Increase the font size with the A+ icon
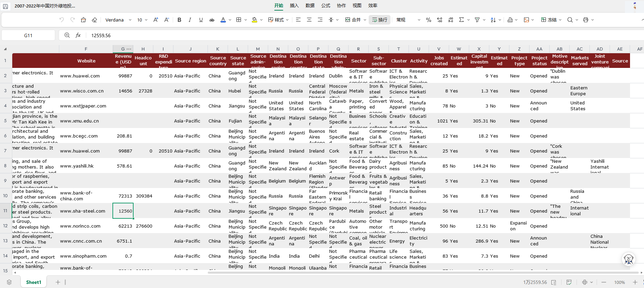The height and width of the screenshot is (288, 644). (x=156, y=20)
